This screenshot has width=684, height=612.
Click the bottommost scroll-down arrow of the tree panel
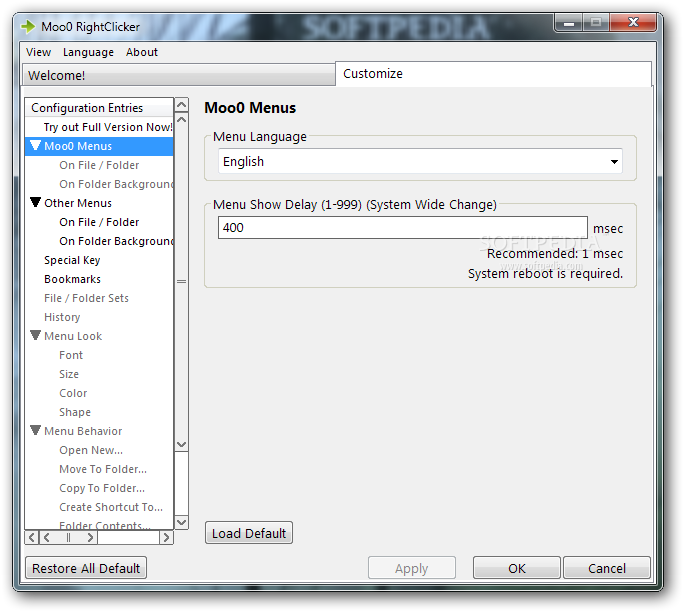(181, 522)
